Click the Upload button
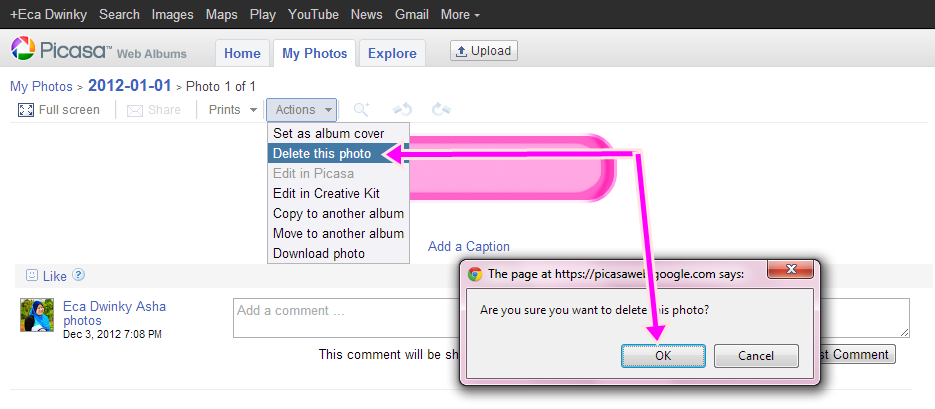 [x=484, y=51]
